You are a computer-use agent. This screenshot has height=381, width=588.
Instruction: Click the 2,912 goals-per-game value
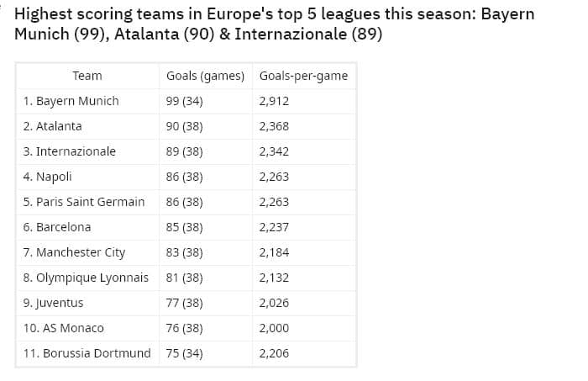pos(274,101)
